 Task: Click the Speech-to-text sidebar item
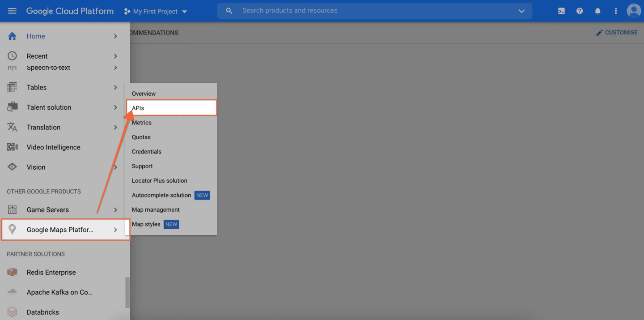[x=65, y=68]
